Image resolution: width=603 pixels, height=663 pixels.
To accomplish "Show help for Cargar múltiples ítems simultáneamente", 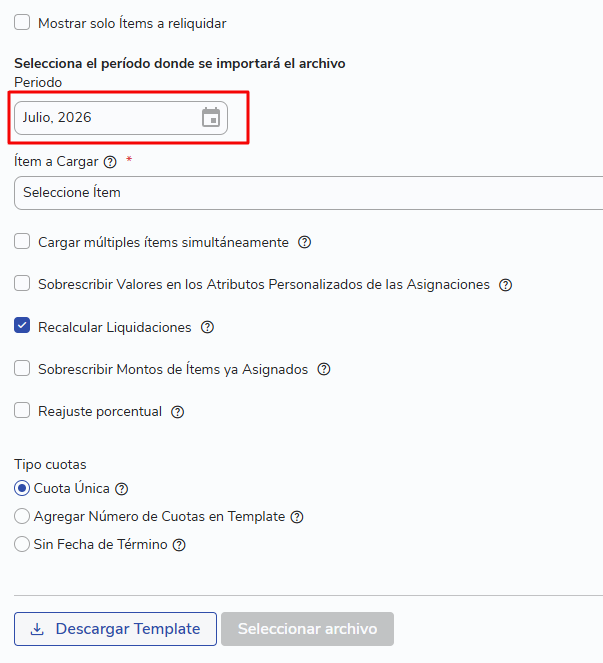I will coord(304,242).
